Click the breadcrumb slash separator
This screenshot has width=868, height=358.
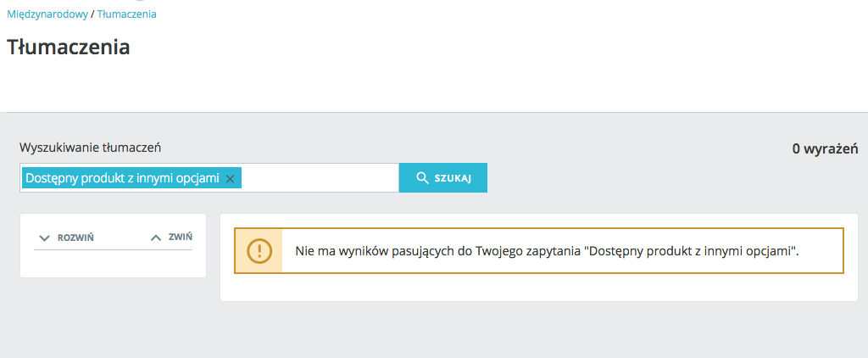pos(92,14)
